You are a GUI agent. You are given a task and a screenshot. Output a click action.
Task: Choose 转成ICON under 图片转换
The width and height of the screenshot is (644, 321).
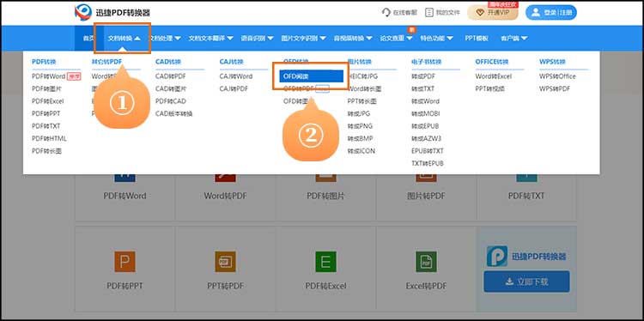tap(361, 151)
